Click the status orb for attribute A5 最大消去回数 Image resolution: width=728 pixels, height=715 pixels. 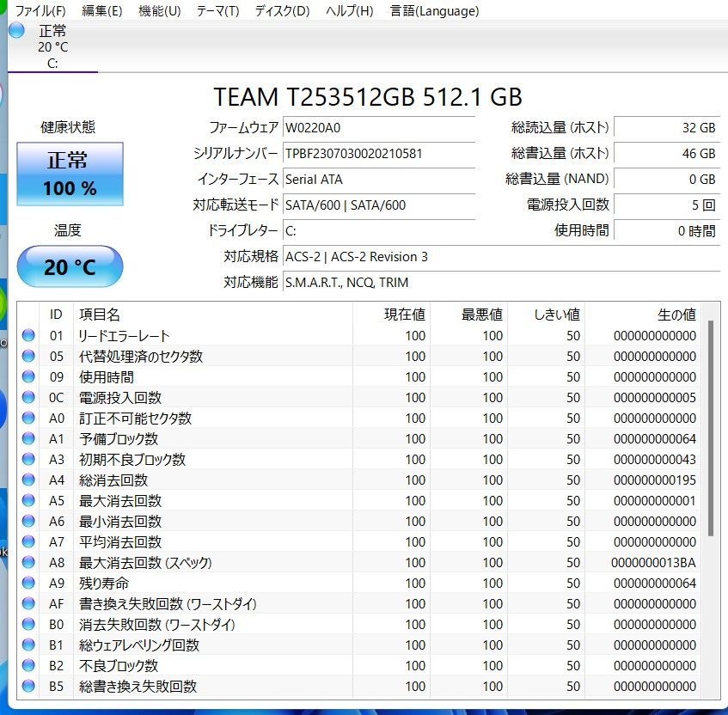tap(28, 500)
